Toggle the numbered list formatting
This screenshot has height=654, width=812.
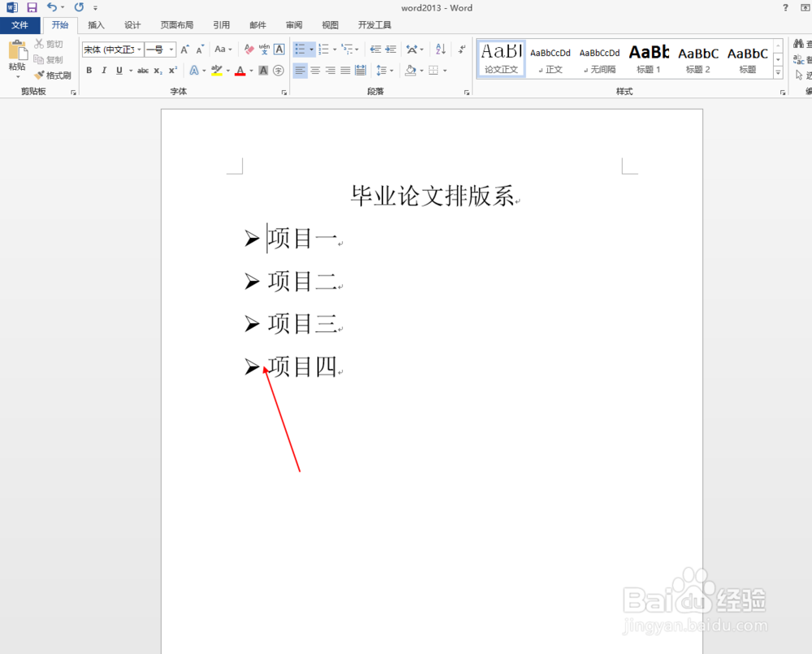pyautogui.click(x=325, y=49)
